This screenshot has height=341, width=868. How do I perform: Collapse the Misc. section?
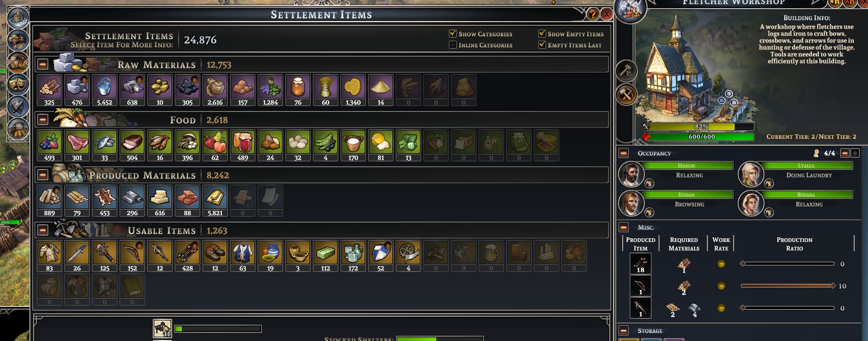tap(624, 227)
